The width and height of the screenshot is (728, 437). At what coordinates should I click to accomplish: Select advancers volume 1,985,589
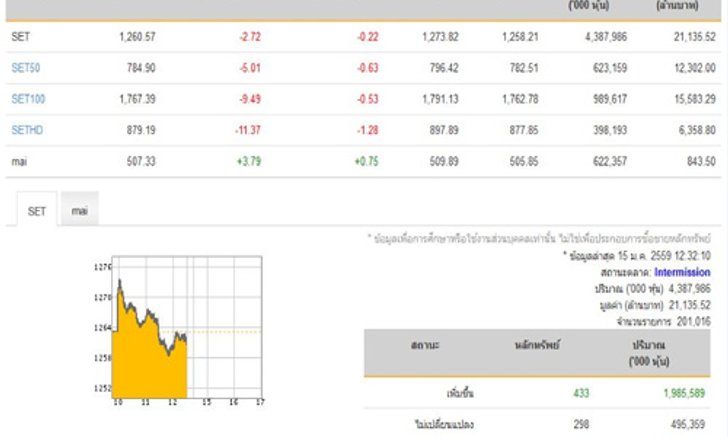pyautogui.click(x=684, y=393)
